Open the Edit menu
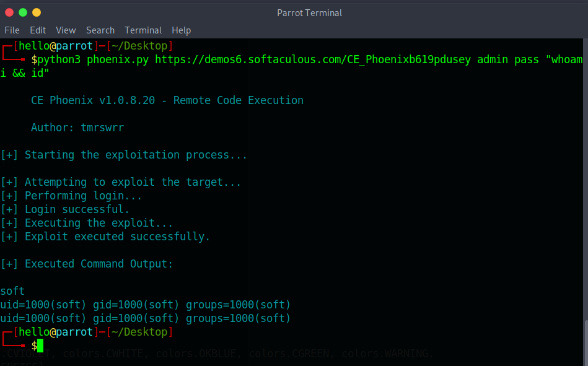The width and height of the screenshot is (588, 366). point(38,30)
